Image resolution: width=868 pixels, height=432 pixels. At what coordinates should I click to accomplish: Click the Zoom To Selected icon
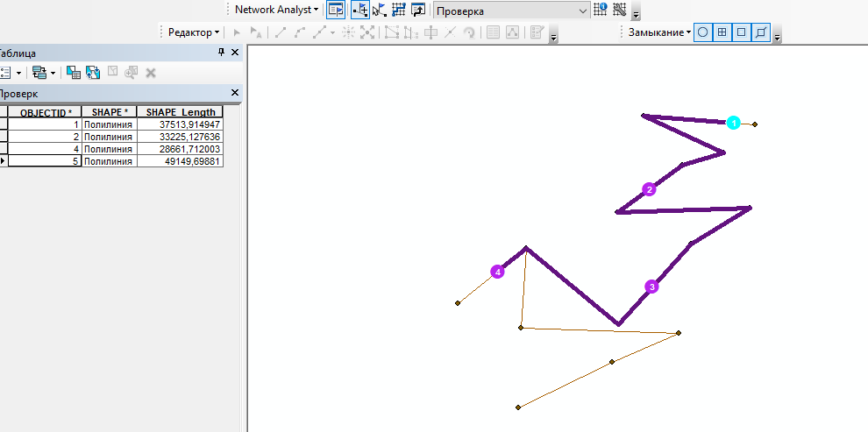(x=132, y=72)
